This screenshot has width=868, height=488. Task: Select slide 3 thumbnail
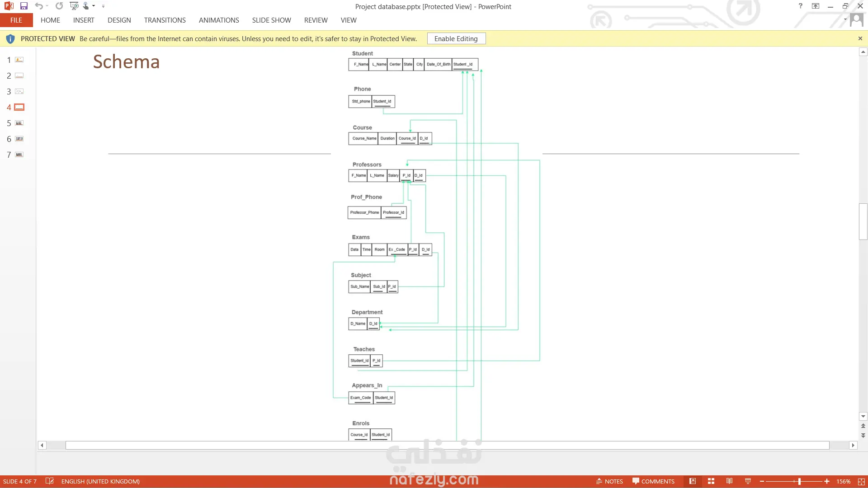point(19,91)
